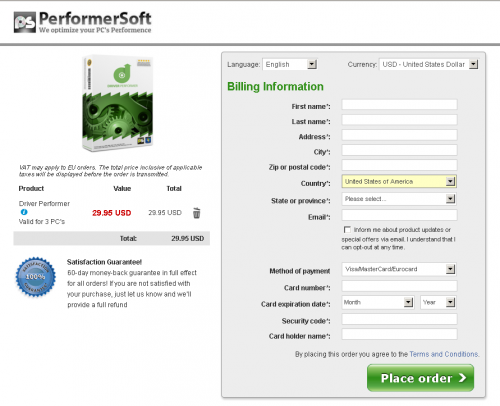Click the 100% satisfaction guarantee badge
Screen dimensions: 500x406
point(36,277)
